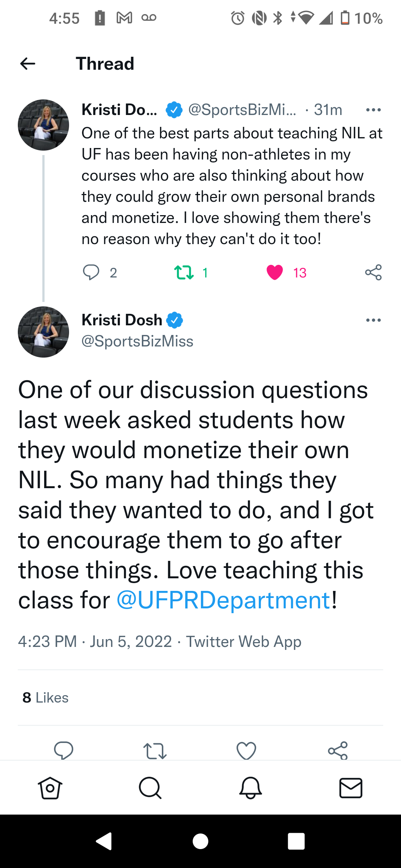
Task: Unlike the first tweet with 13 likes
Action: pyautogui.click(x=275, y=272)
